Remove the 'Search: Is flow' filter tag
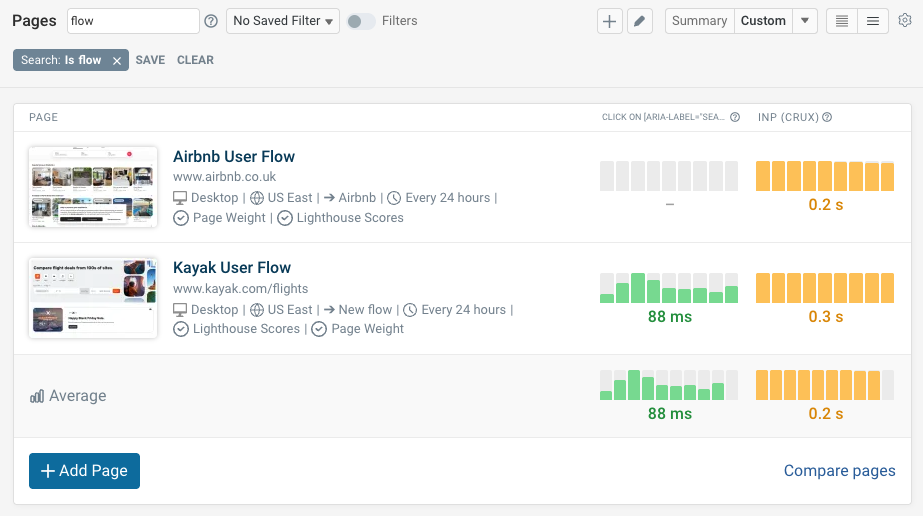The width and height of the screenshot is (923, 516). point(117,61)
